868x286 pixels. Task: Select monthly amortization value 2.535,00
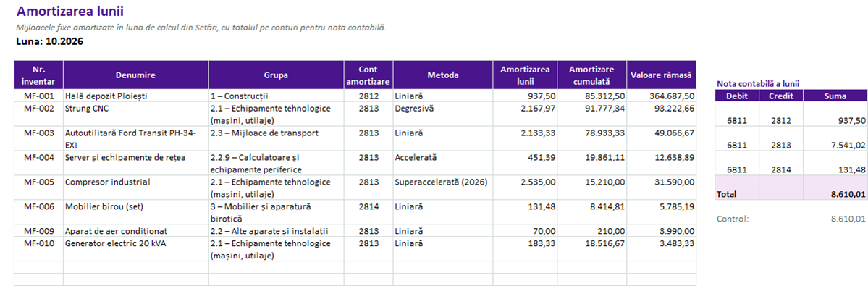point(525,188)
